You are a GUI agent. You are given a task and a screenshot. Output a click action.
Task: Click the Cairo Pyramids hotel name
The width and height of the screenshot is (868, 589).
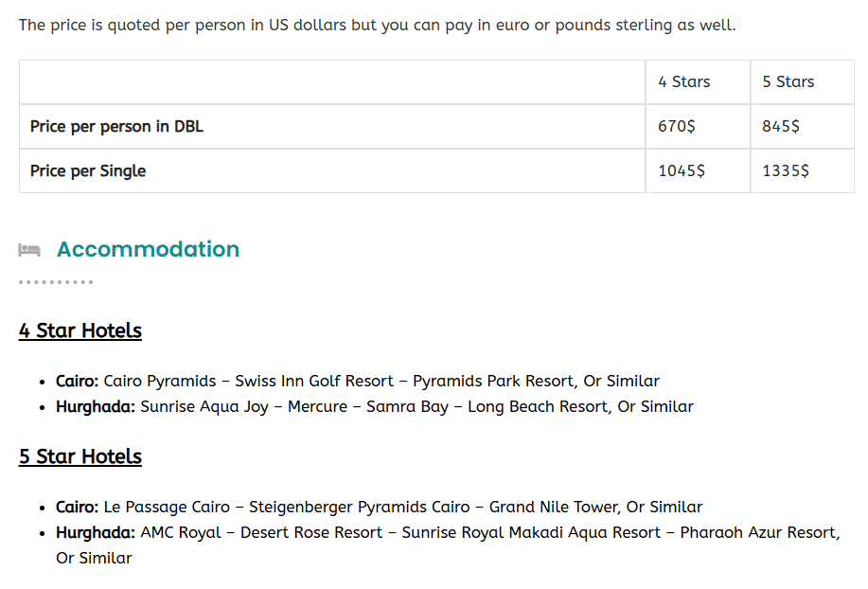coord(160,382)
